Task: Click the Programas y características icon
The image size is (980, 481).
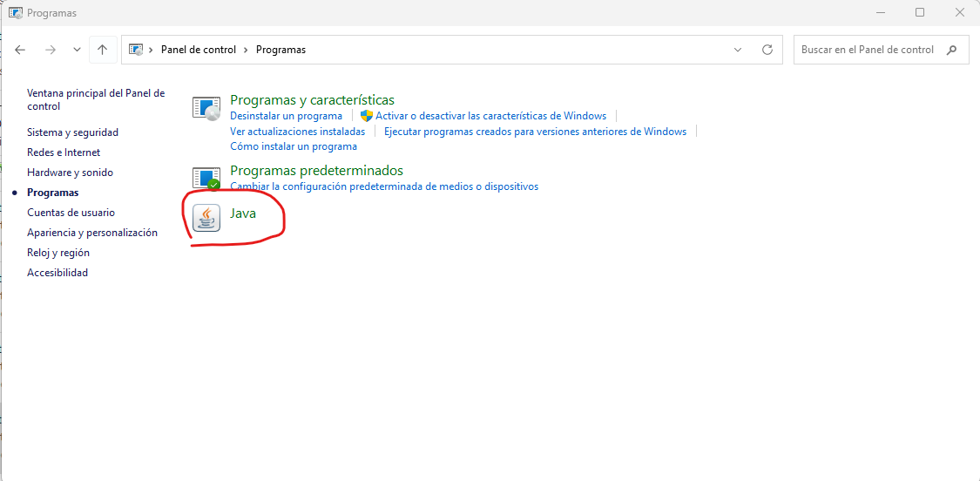Action: [206, 108]
